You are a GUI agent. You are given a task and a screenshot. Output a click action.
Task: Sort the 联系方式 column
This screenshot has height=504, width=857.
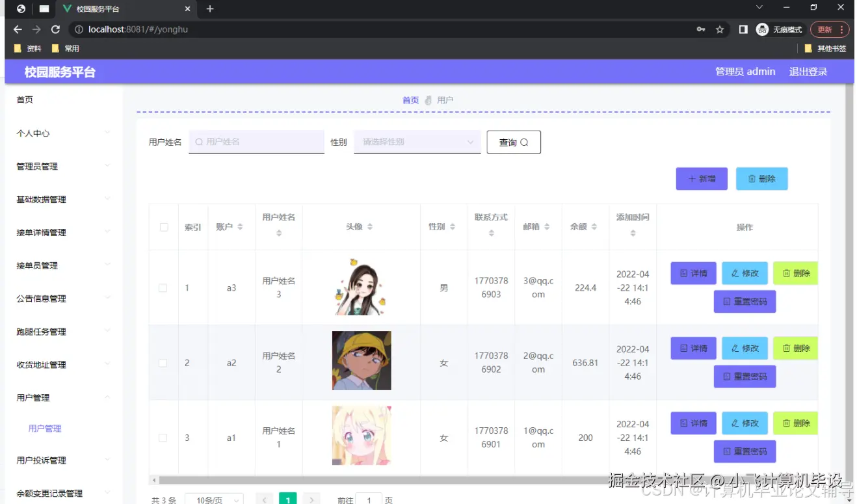[491, 233]
